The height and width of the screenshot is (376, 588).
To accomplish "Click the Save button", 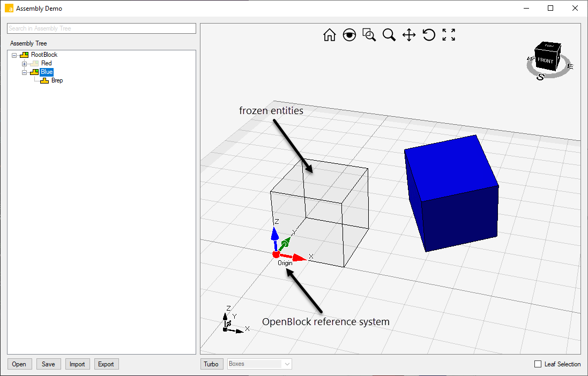I will click(48, 364).
